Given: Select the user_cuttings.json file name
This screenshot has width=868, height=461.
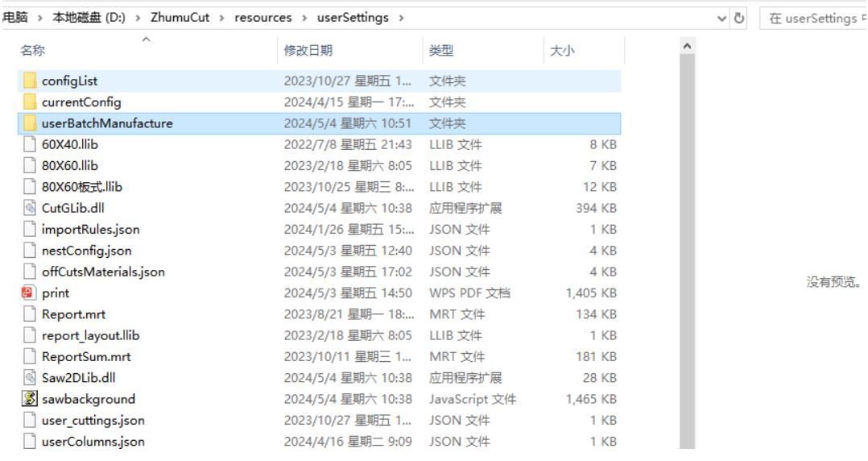Looking at the screenshot, I should [x=93, y=421].
